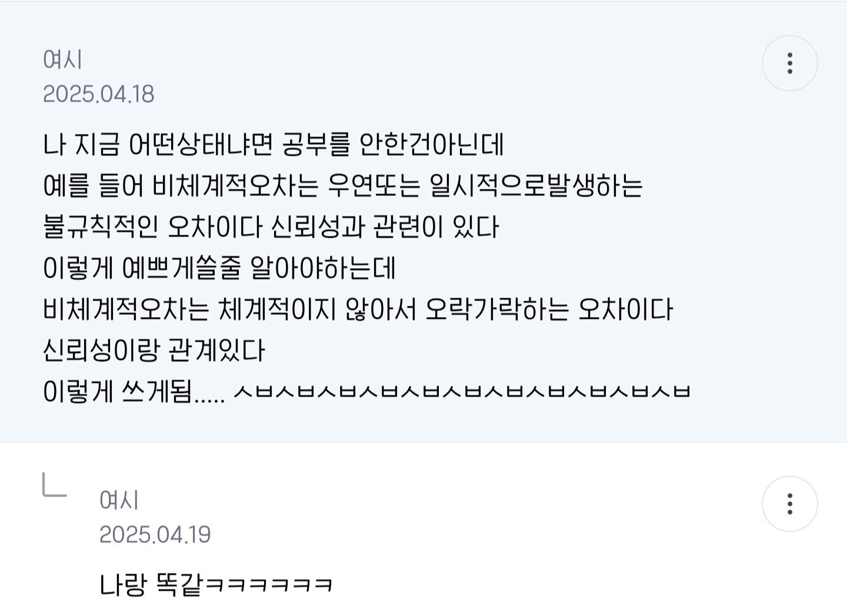Click the reply indent arrow icon
Image resolution: width=847 pixels, height=616 pixels.
(54, 485)
